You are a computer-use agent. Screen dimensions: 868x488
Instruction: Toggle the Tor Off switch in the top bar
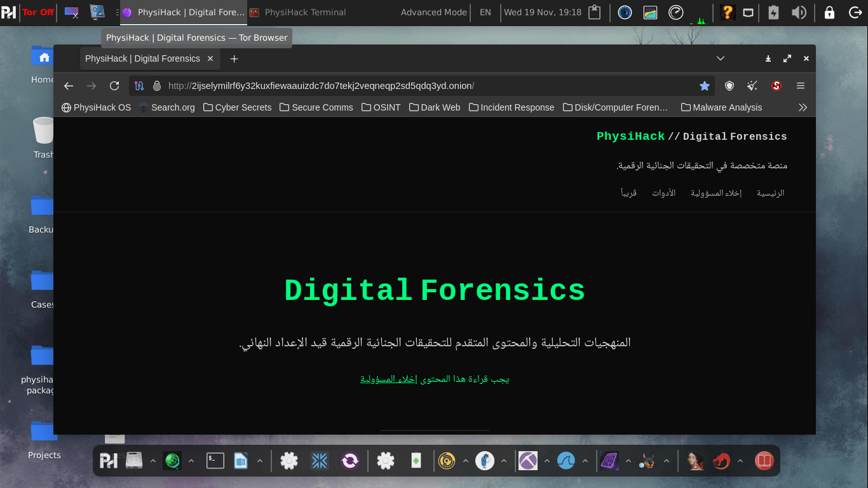37,11
